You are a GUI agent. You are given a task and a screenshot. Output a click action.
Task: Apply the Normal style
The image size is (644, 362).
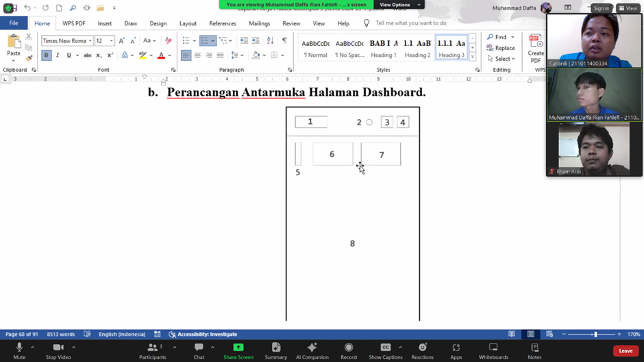tap(315, 48)
